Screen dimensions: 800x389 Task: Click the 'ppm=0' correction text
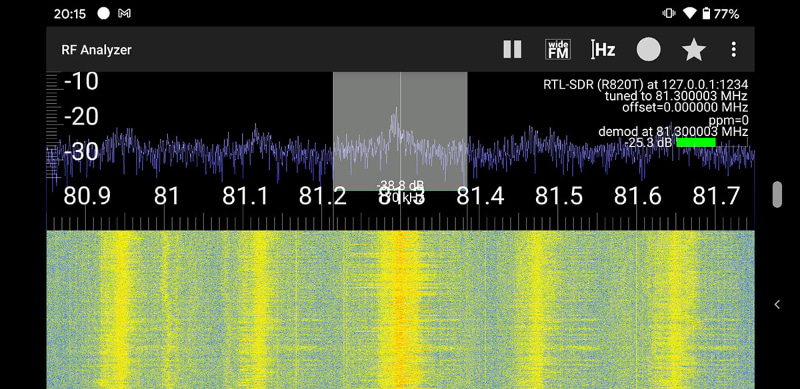[728, 120]
